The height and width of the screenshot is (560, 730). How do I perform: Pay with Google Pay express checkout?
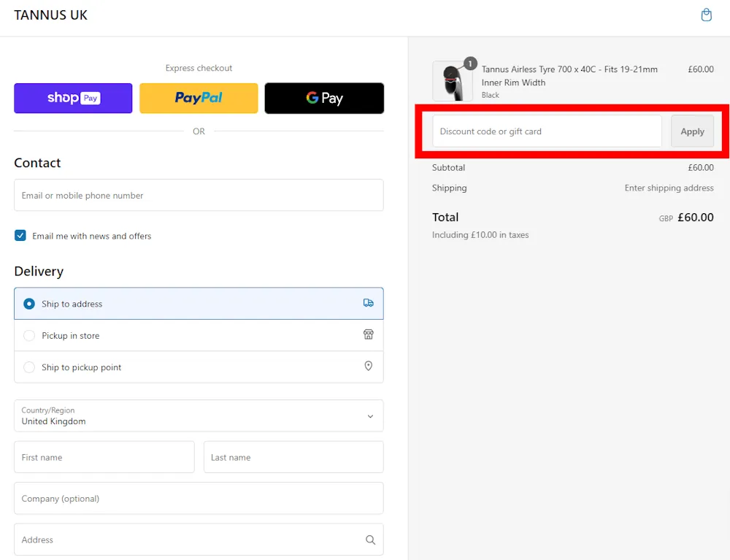click(325, 99)
